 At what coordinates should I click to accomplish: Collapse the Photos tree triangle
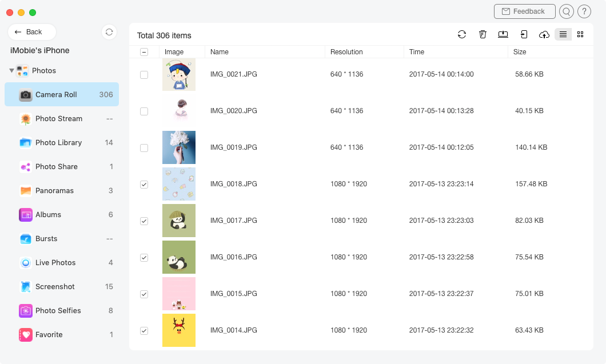11,71
